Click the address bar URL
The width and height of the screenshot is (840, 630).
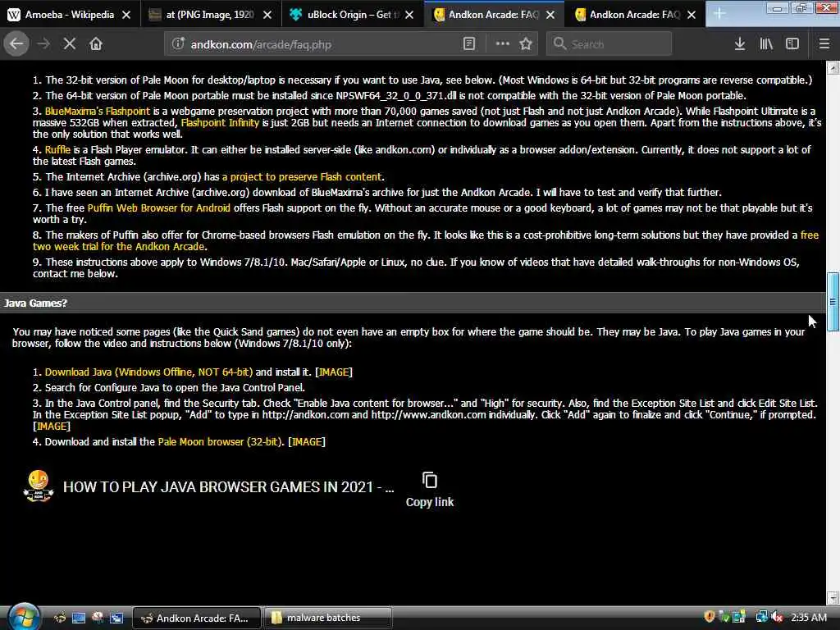click(x=261, y=44)
